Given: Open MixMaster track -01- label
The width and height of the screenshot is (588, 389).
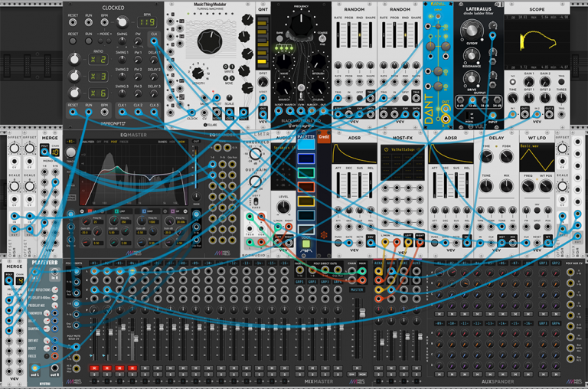Looking at the screenshot, I should coord(93,263).
